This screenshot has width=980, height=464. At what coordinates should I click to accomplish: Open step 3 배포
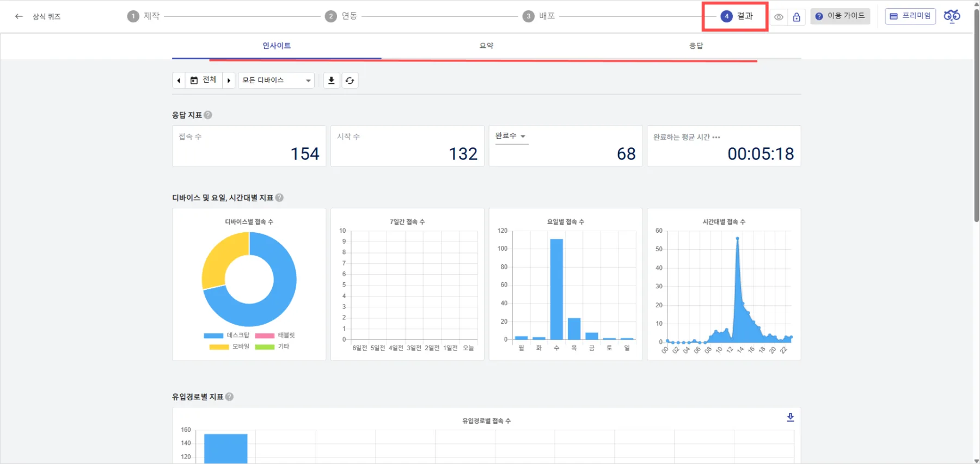pyautogui.click(x=539, y=16)
